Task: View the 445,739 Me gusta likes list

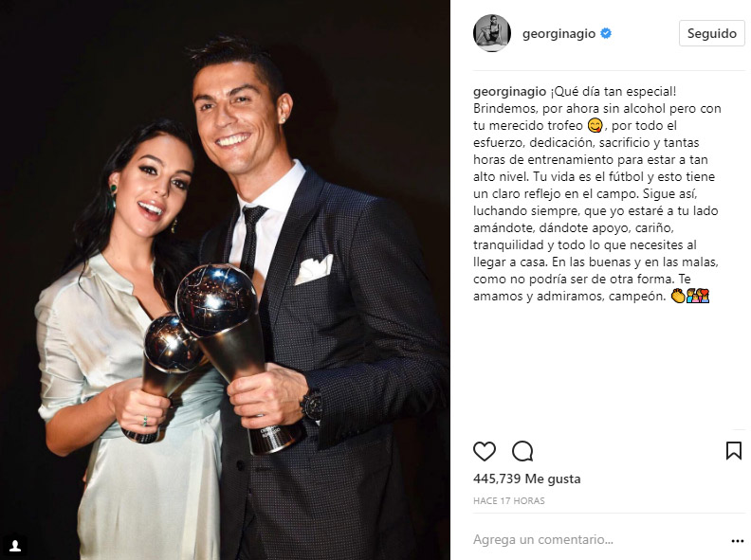Action: 527,479
